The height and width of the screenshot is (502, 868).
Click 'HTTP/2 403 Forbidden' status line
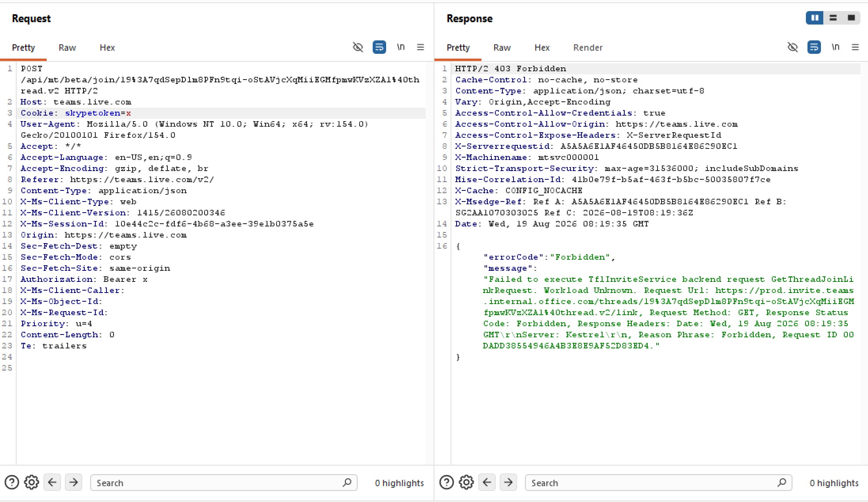point(510,69)
